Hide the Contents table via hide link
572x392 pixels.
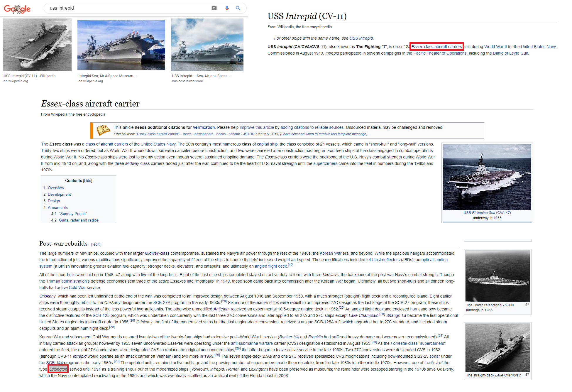87,181
